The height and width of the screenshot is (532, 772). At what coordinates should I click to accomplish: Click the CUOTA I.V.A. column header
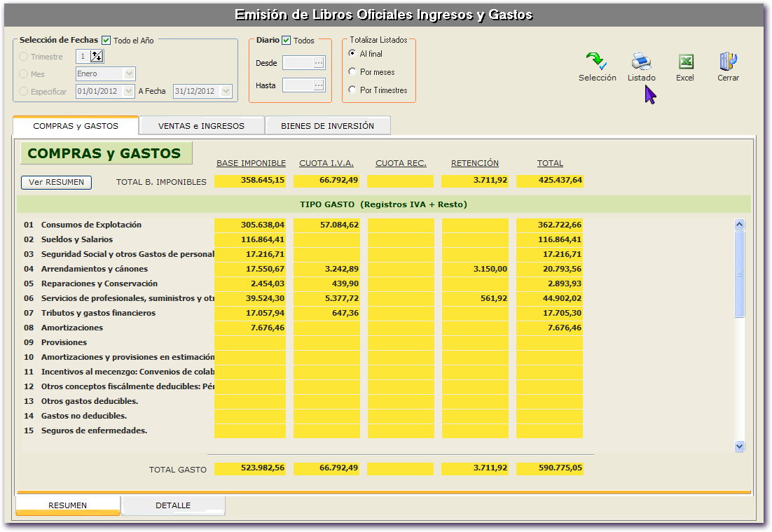(326, 163)
